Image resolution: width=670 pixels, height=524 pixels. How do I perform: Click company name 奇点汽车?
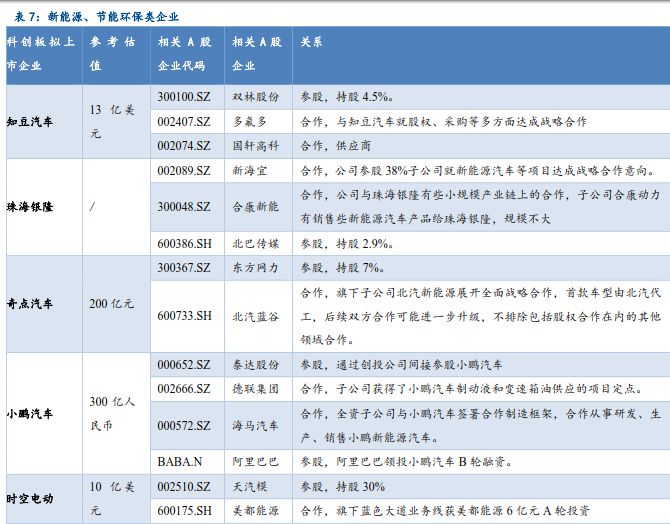(x=30, y=304)
